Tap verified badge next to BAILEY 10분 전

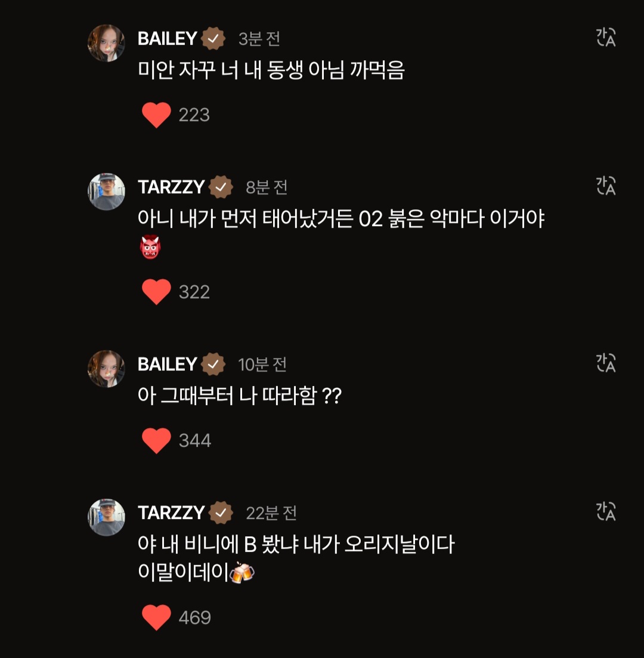[213, 364]
